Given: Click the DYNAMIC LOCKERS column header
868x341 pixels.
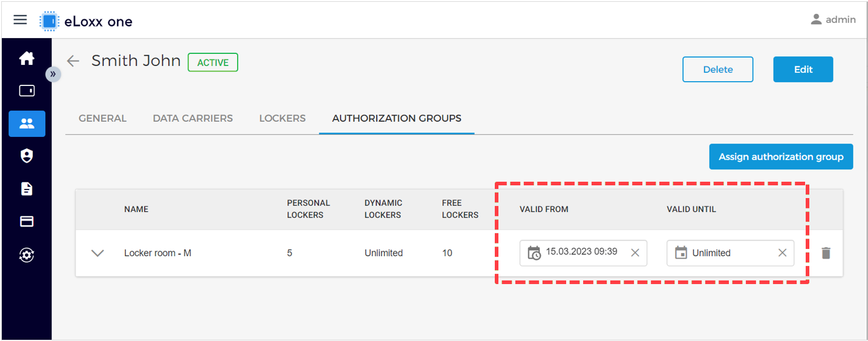Looking at the screenshot, I should (383, 209).
